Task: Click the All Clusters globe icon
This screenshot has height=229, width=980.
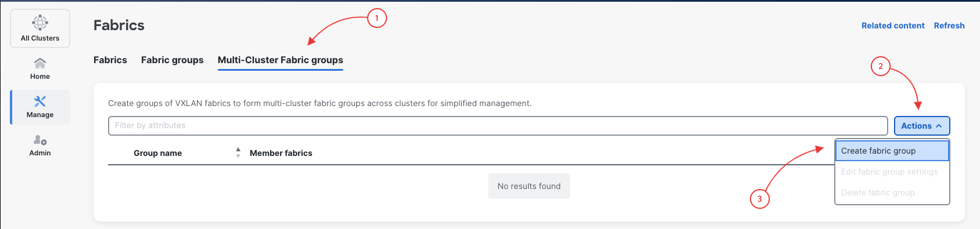Action: [x=40, y=23]
